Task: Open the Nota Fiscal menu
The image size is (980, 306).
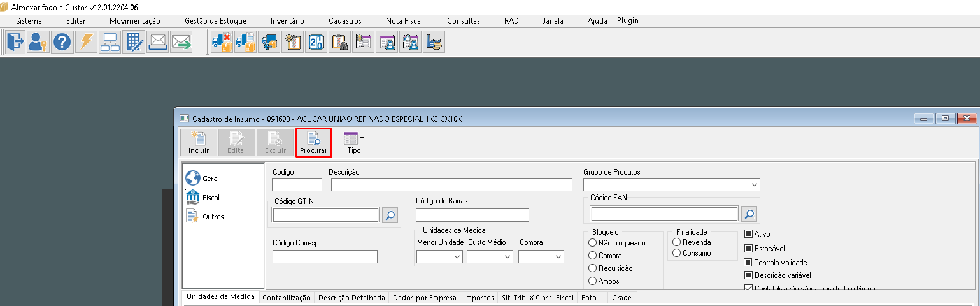Action: pos(404,21)
